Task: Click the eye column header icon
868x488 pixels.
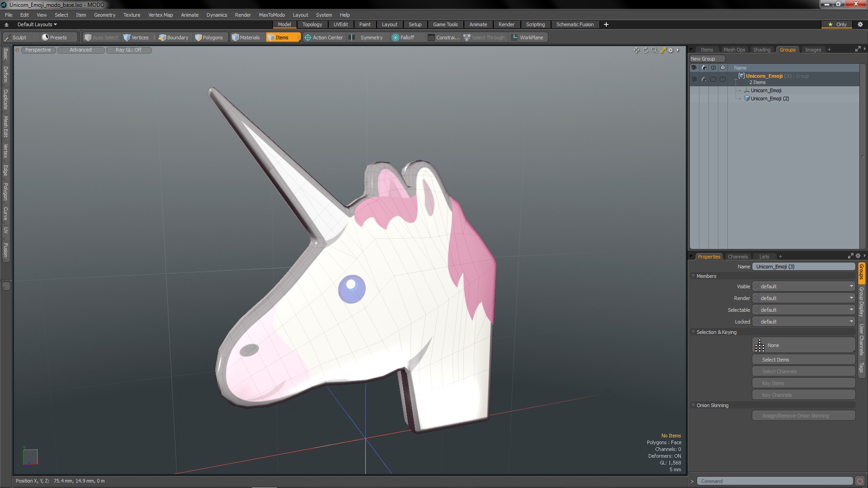Action: click(694, 68)
